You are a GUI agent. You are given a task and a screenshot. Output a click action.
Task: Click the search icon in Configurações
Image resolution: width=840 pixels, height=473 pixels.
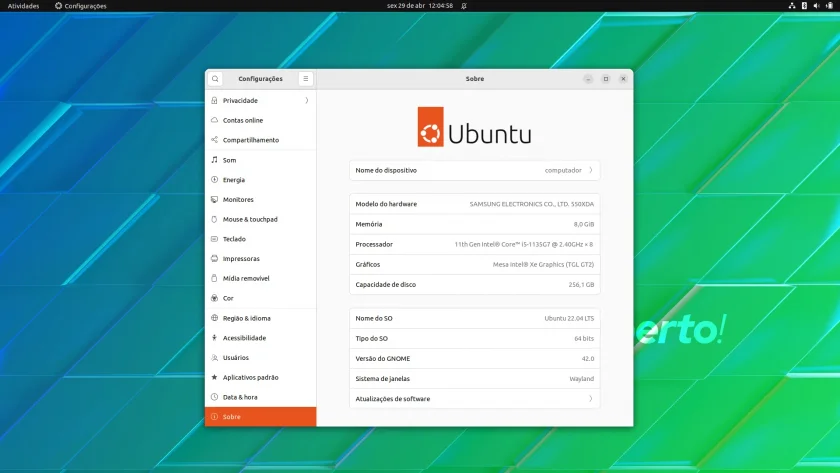[215, 79]
